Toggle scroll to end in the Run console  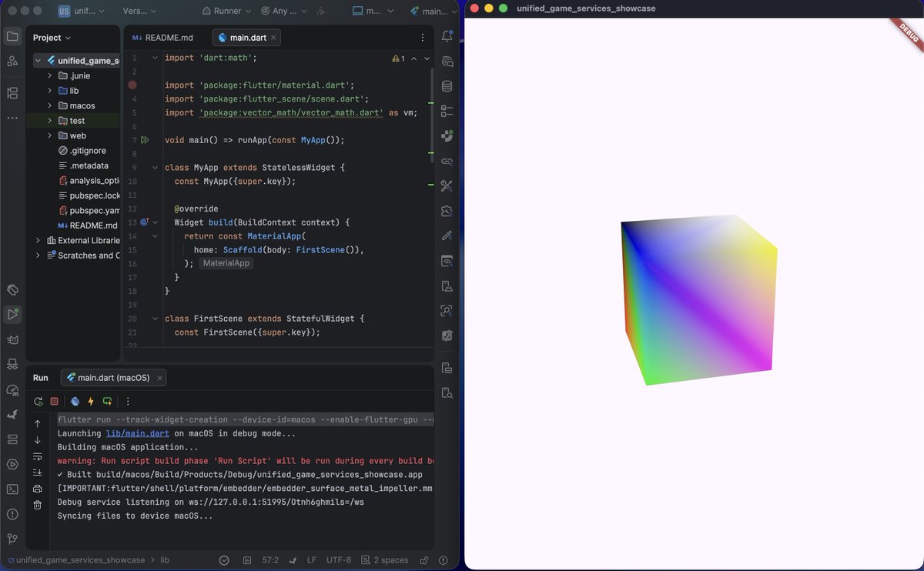point(38,472)
